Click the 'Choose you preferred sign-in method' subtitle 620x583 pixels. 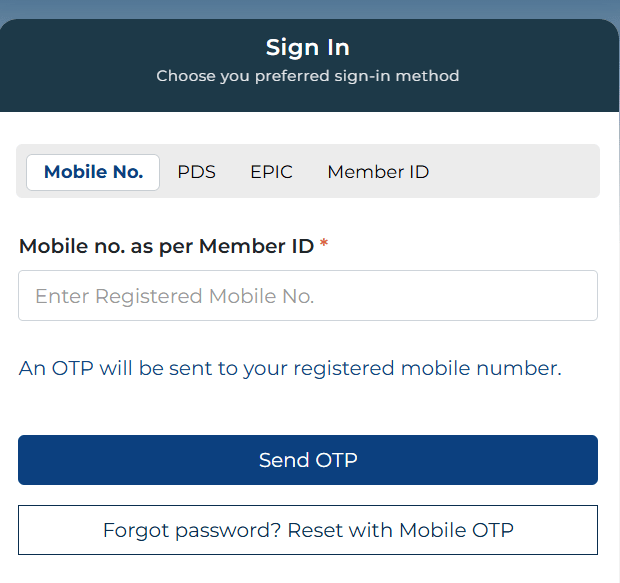(308, 76)
